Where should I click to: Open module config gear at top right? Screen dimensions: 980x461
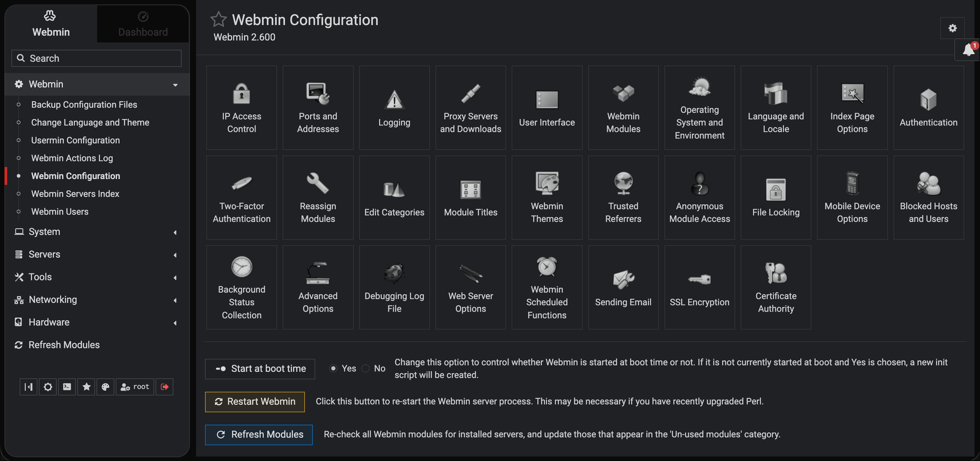pos(952,28)
